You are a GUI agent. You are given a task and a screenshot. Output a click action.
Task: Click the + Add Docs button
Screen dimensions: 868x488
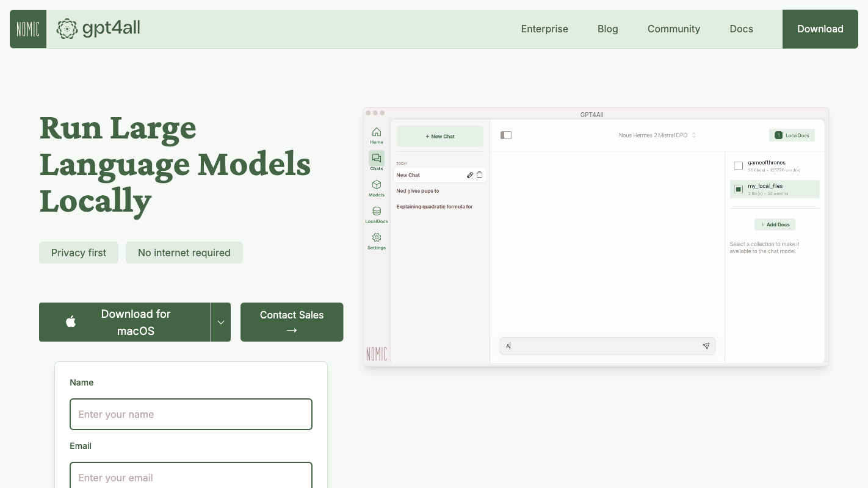pyautogui.click(x=775, y=224)
